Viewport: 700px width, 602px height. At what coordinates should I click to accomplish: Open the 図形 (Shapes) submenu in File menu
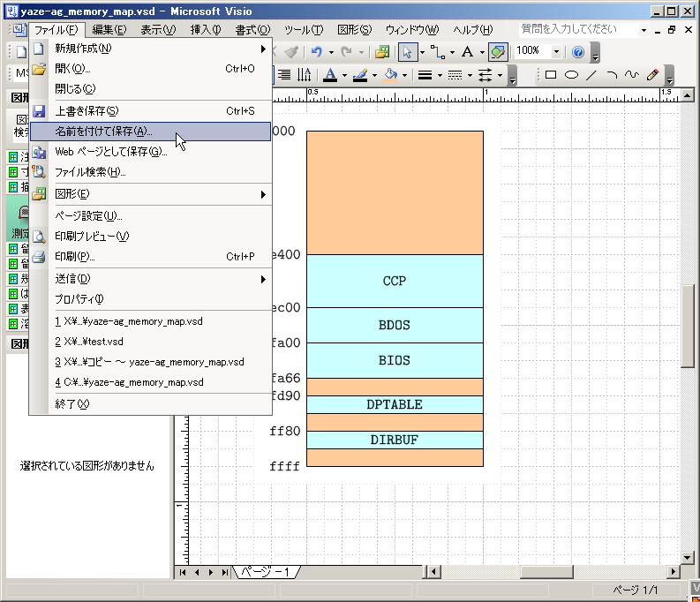(150, 194)
